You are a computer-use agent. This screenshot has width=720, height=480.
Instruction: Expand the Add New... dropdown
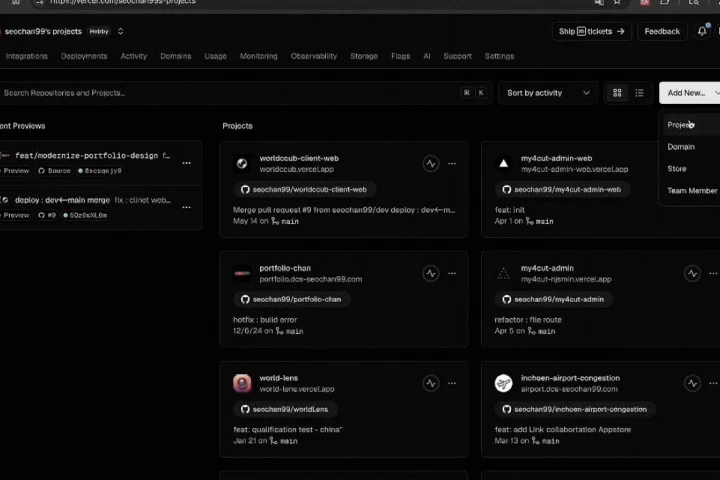coord(690,93)
